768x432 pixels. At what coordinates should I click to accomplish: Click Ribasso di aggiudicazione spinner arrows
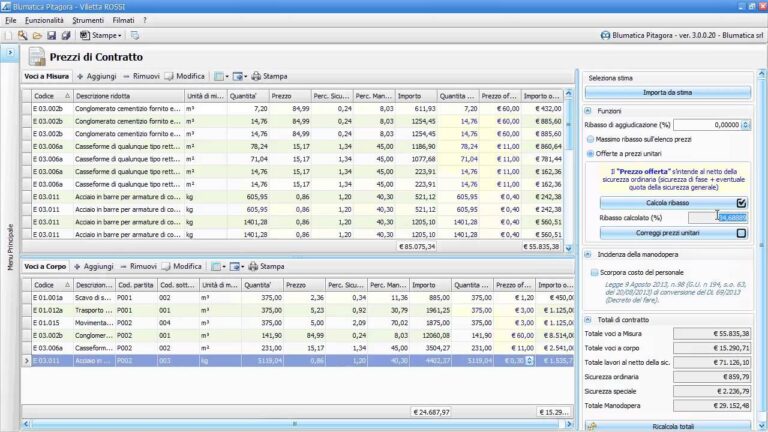tap(746, 125)
